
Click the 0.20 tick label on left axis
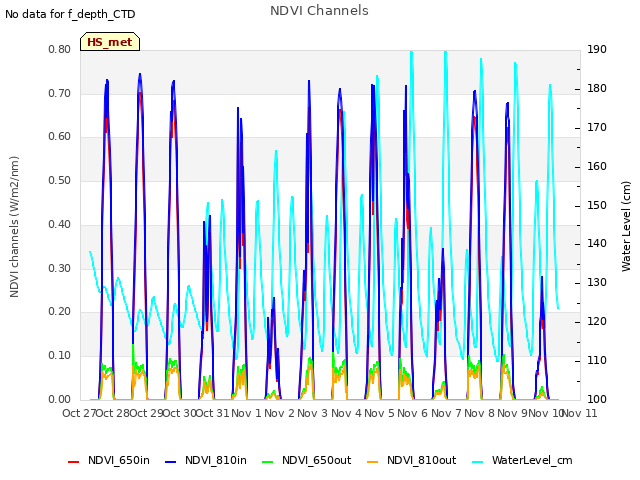point(60,312)
